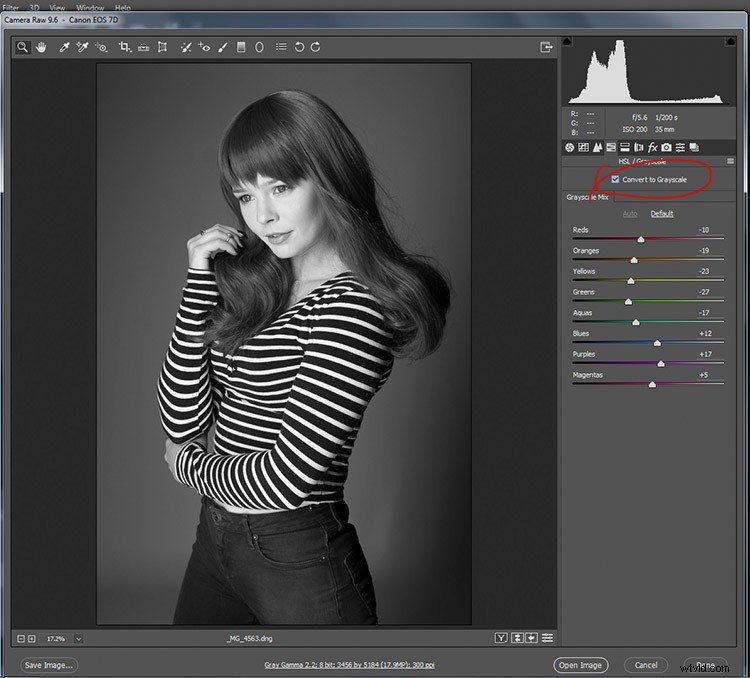
Task: Click the Magentas slider handle
Action: 652,385
